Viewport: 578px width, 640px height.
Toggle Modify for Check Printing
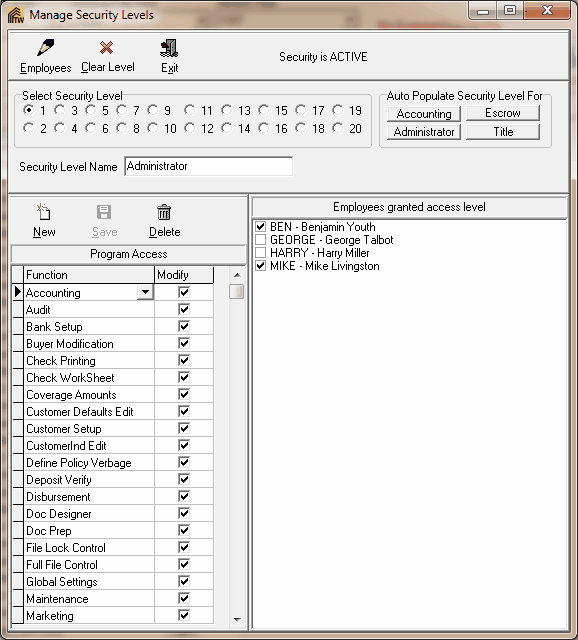[184, 360]
